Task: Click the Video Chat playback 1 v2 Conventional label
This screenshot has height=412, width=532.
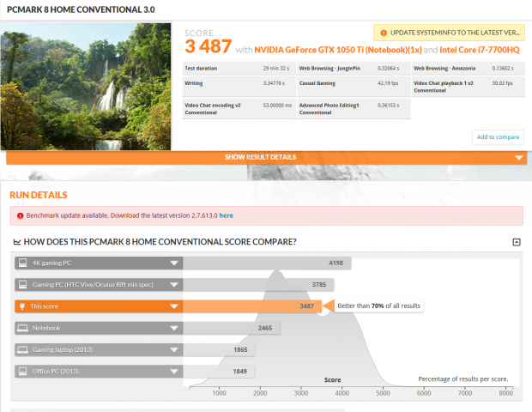Action: click(x=444, y=87)
